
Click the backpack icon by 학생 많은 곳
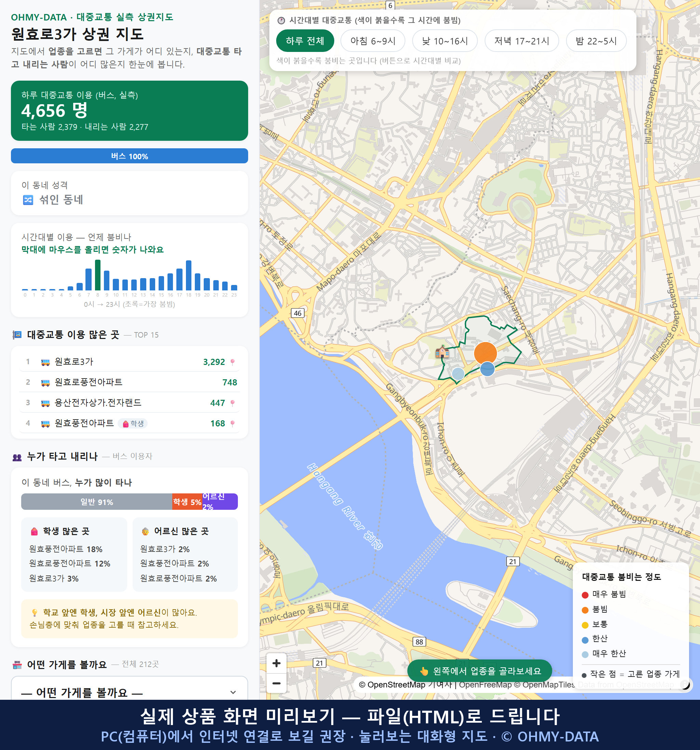coord(34,531)
